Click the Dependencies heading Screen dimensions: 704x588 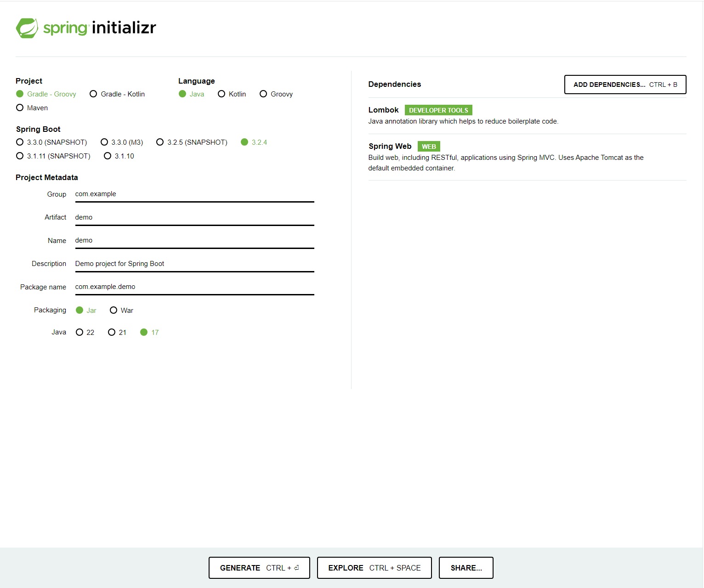pyautogui.click(x=395, y=84)
